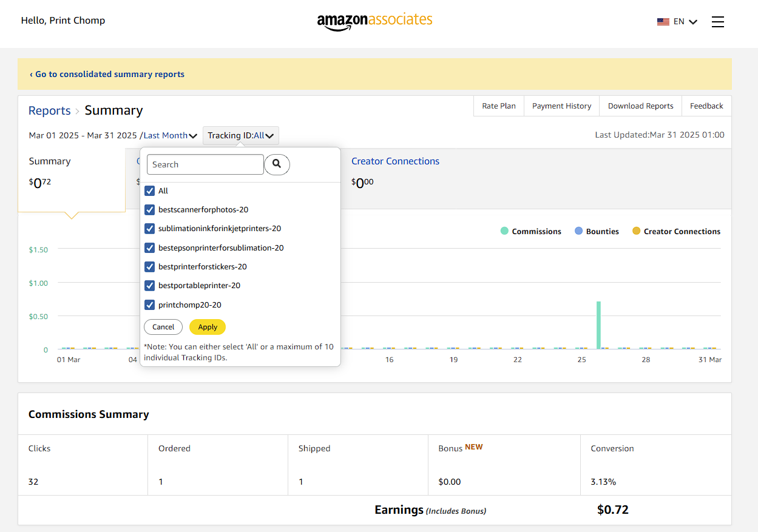Go to consolidated summary reports
The image size is (758, 532).
pos(107,74)
